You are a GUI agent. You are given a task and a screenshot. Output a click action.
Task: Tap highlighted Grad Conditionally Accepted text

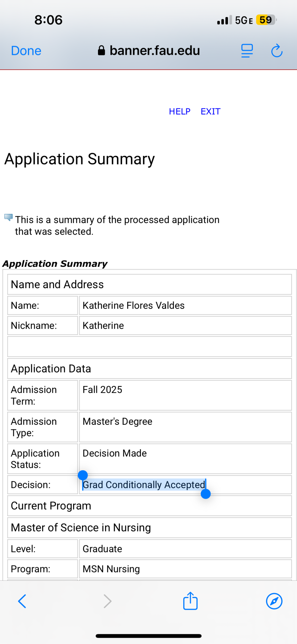[144, 485]
